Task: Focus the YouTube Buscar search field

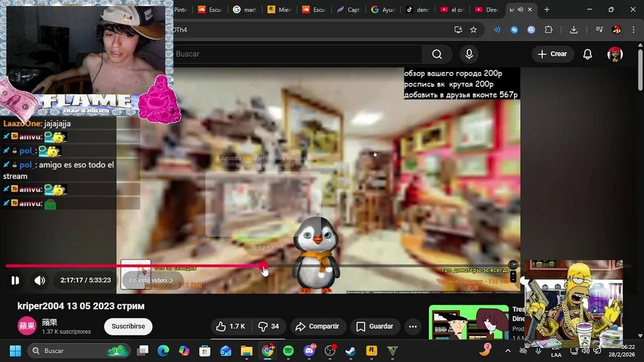Action: 297,54
